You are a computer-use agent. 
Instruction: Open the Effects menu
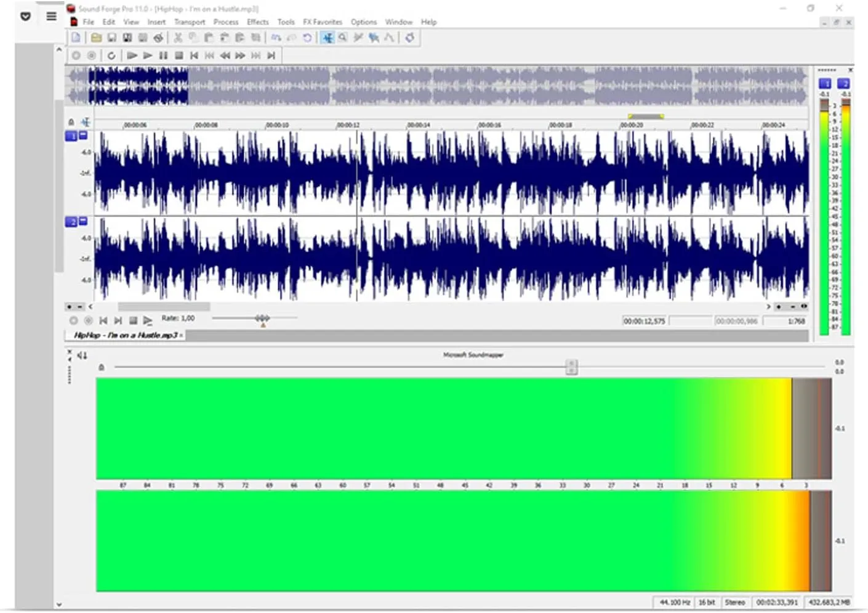pos(257,22)
